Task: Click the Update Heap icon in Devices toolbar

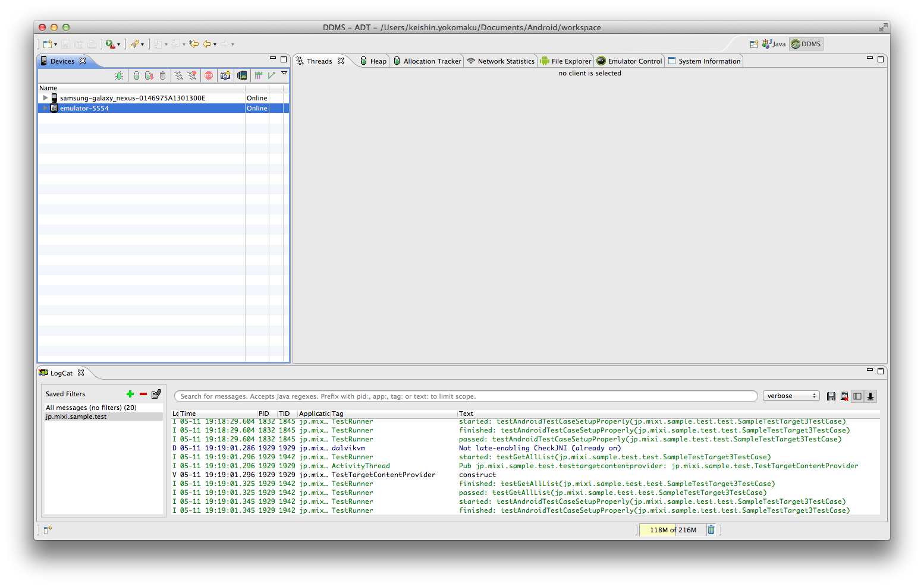Action: [136, 75]
